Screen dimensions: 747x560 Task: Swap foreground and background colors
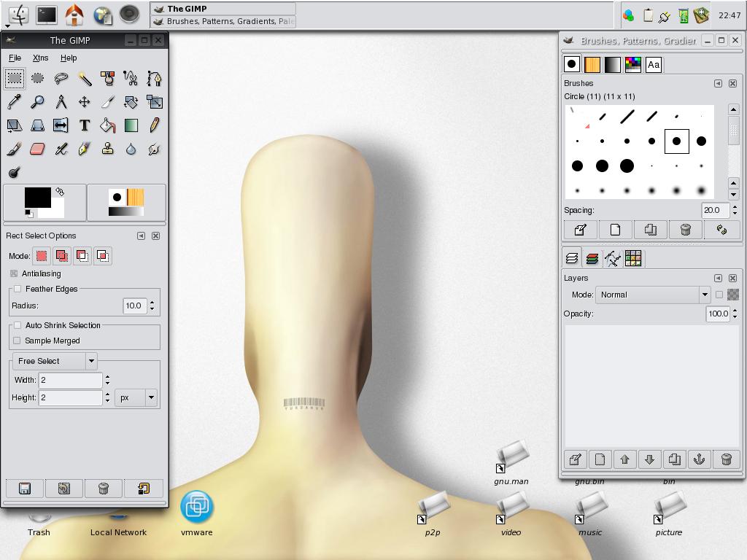pos(60,192)
